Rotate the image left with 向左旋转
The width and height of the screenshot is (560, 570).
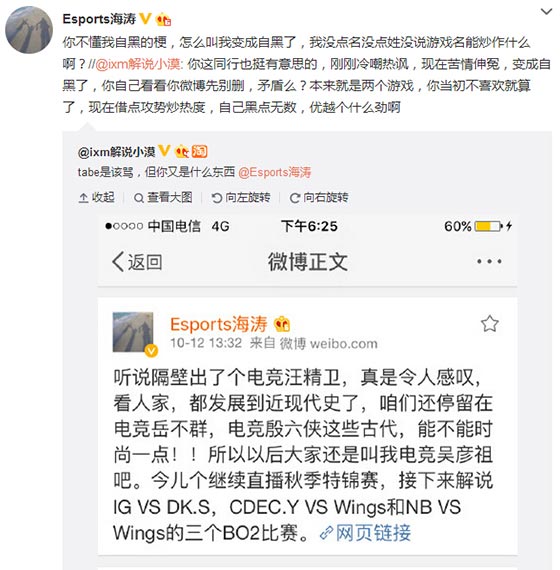(x=241, y=197)
